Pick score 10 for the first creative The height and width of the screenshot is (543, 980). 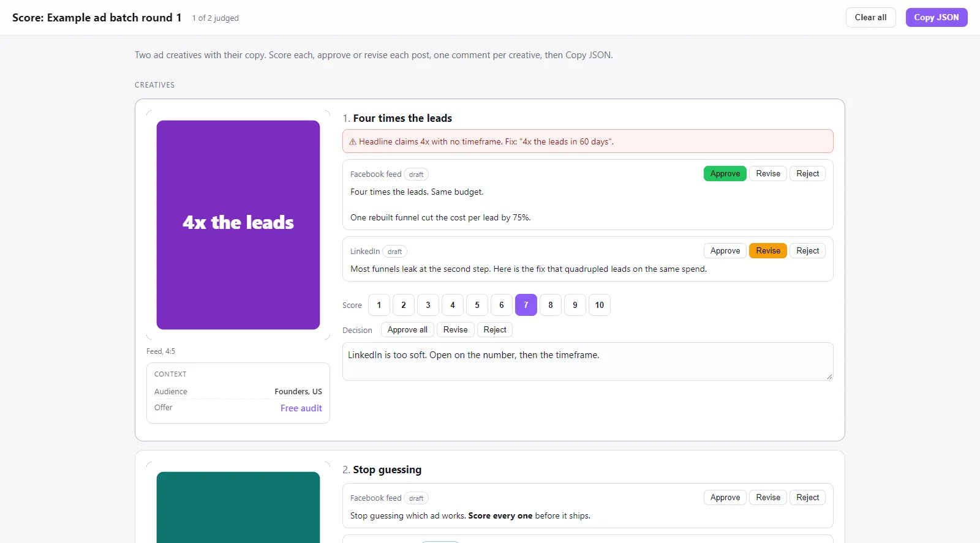point(600,305)
